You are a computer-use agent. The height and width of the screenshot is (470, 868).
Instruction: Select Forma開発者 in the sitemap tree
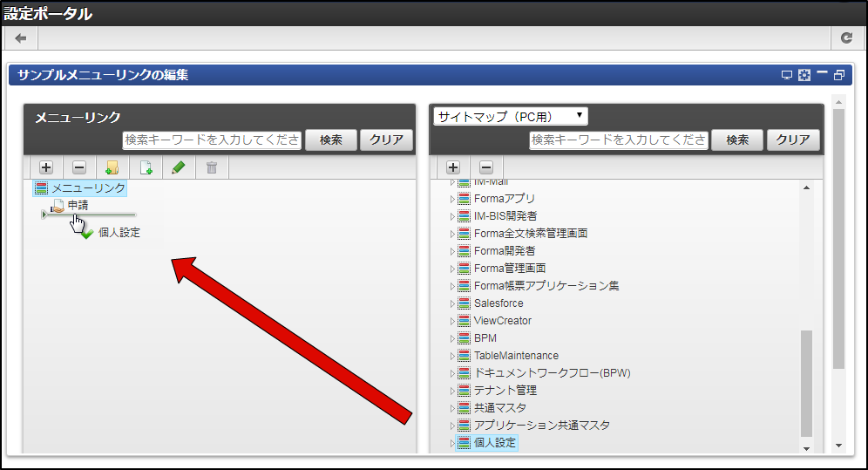tap(505, 251)
